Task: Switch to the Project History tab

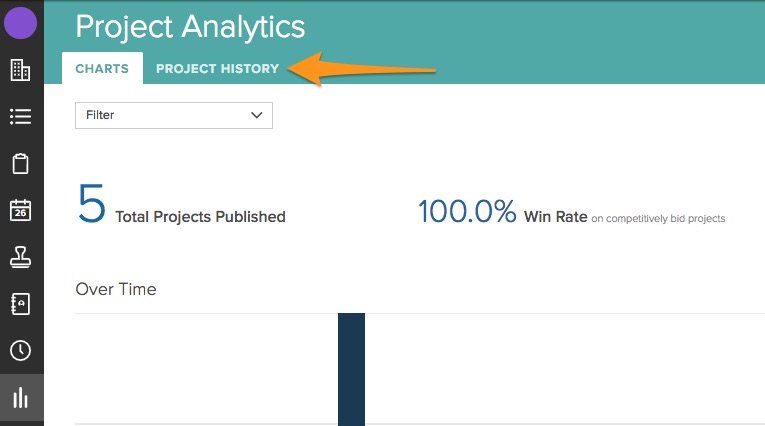Action: tap(217, 69)
